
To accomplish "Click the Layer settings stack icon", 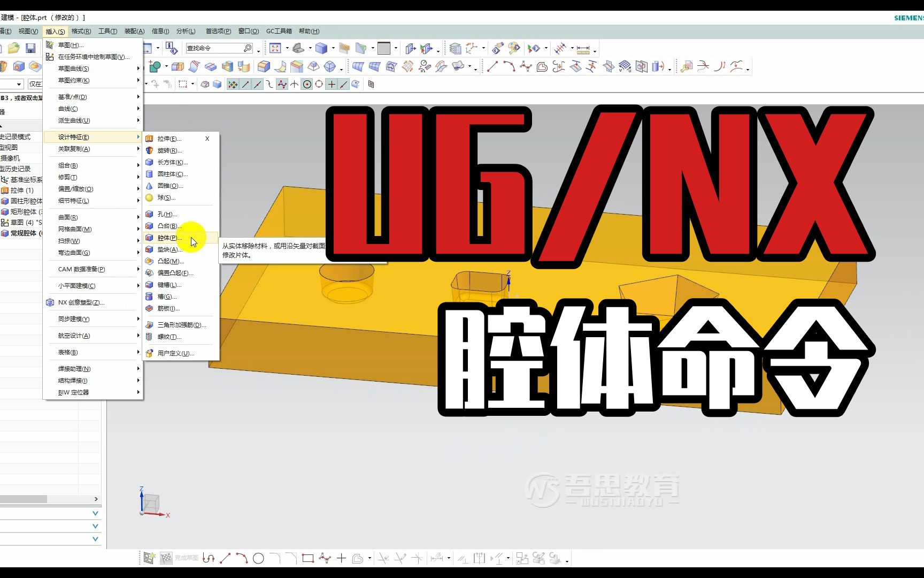I will tap(455, 49).
